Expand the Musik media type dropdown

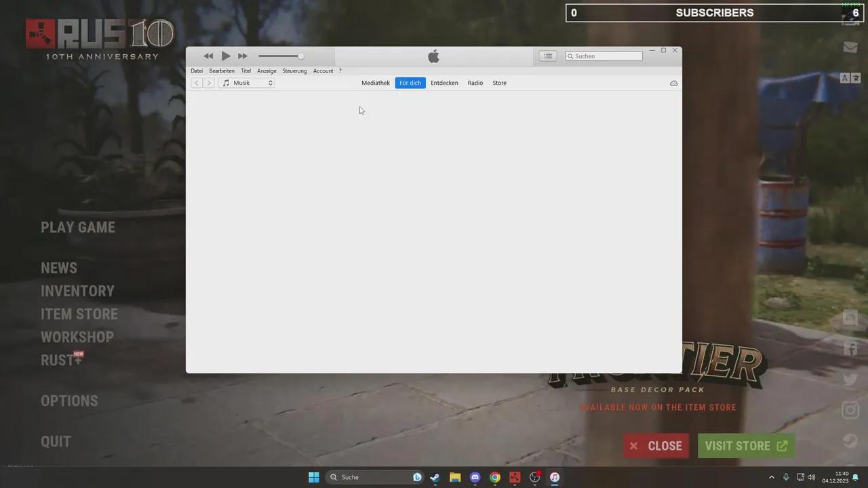click(246, 83)
